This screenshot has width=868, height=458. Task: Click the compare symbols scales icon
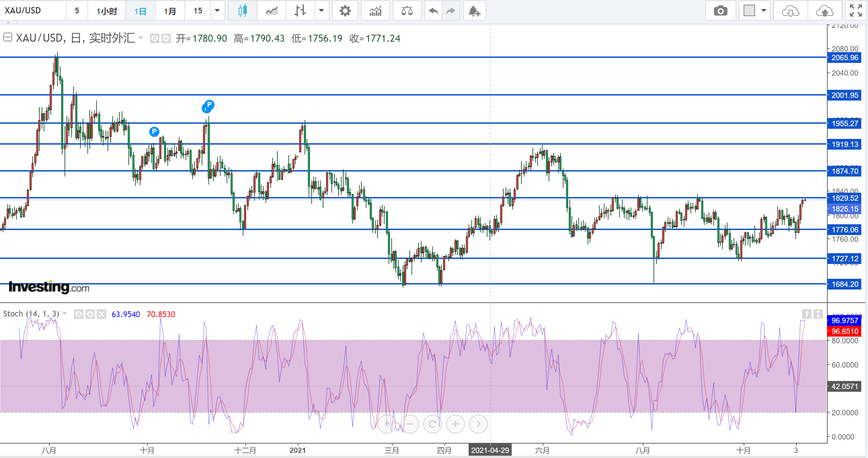[x=407, y=11]
